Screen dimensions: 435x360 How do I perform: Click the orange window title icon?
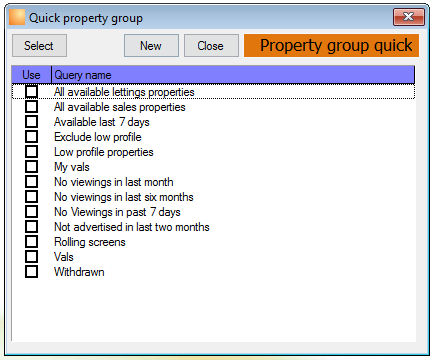tap(17, 17)
